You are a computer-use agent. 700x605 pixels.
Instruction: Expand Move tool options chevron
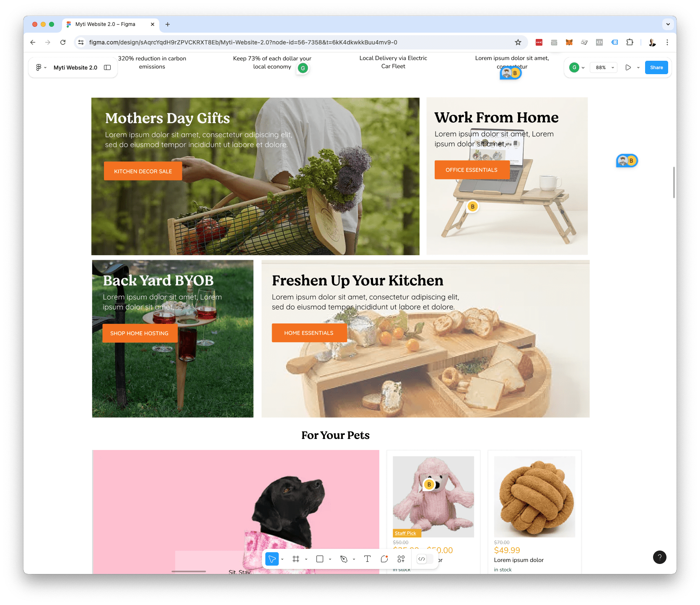[283, 559]
